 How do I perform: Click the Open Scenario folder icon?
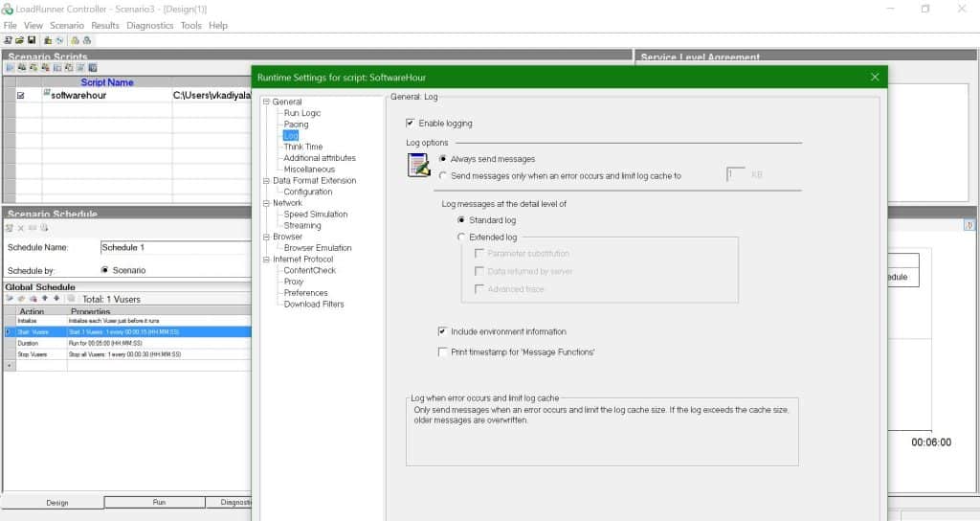pos(19,40)
